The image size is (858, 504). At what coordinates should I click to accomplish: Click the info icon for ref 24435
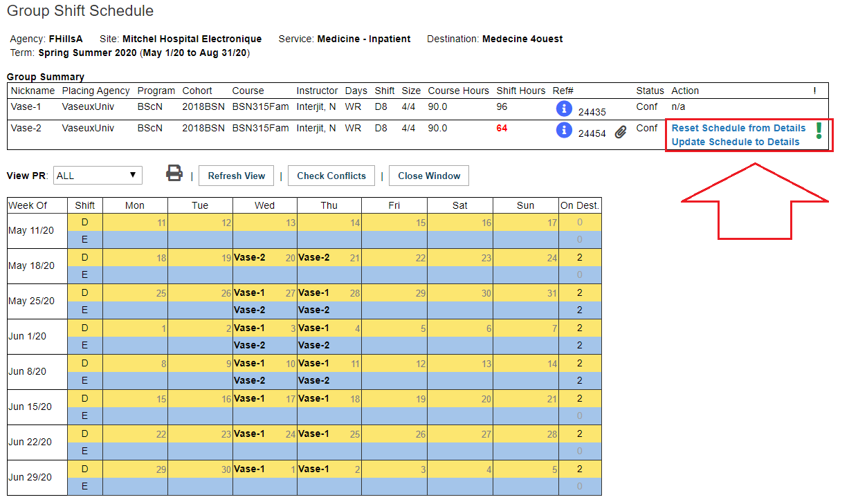[x=564, y=109]
